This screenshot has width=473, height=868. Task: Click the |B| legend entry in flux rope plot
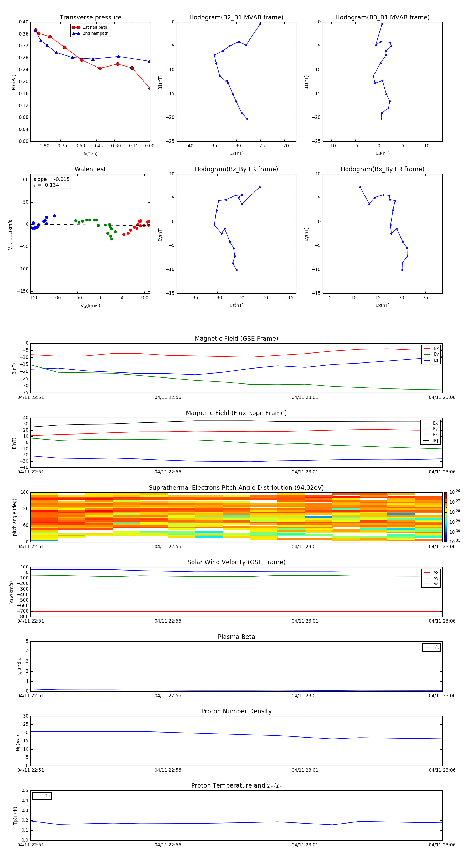(x=431, y=441)
